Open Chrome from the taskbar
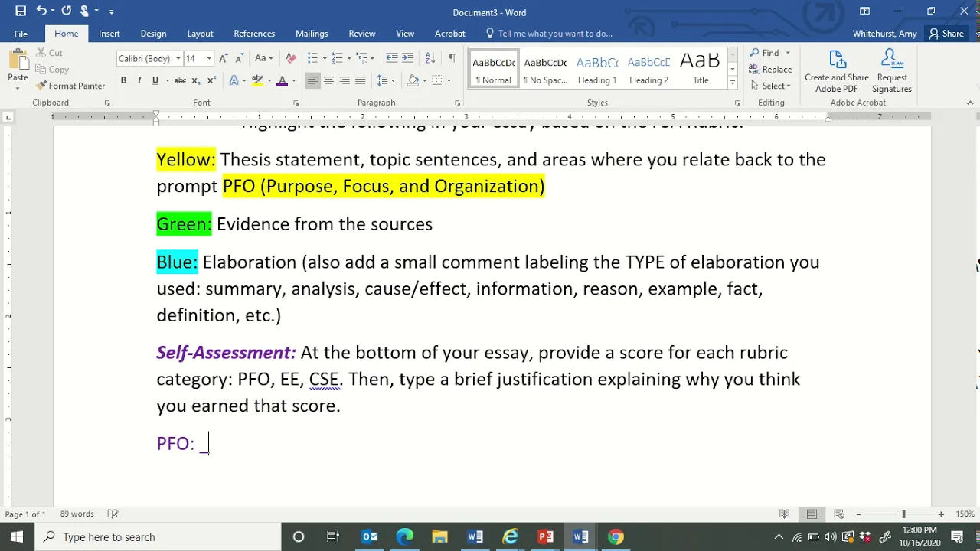The height and width of the screenshot is (551, 980). click(616, 536)
